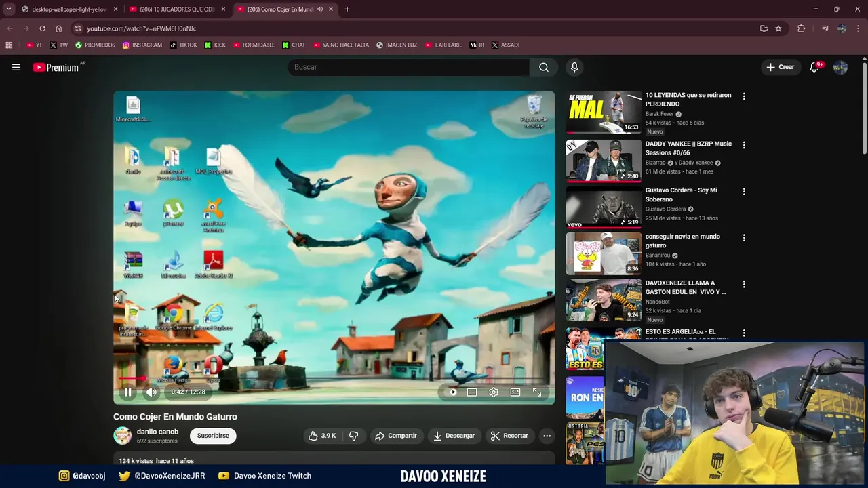Go back in browser history
This screenshot has width=868, height=488.
9,28
